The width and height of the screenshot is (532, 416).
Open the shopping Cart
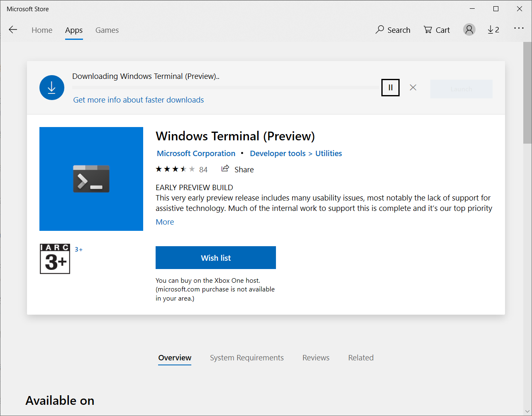436,29
